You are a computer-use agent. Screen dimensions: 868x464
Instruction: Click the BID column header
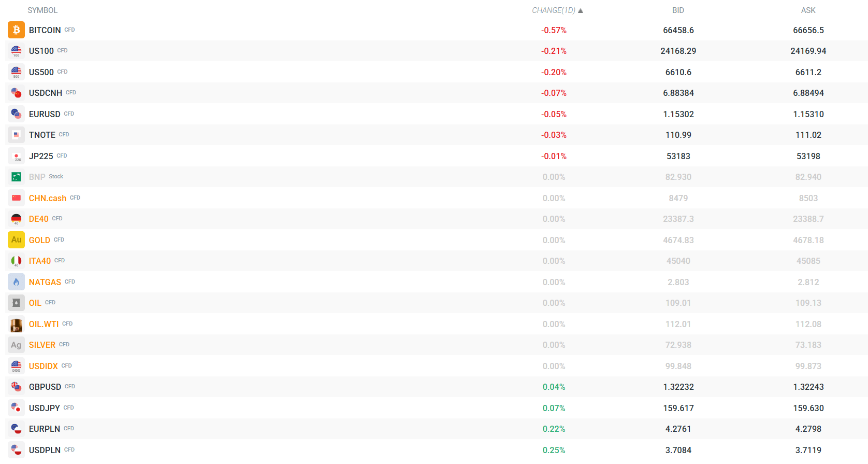[x=678, y=10]
